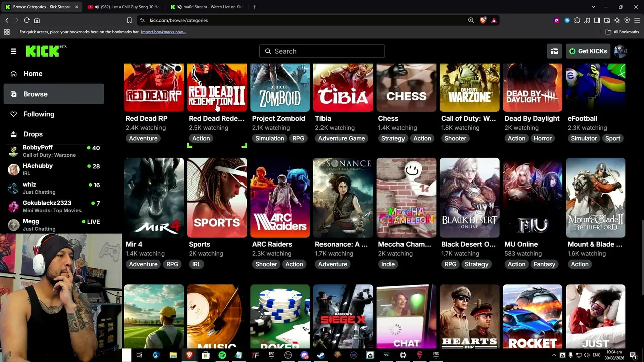
Task: Open the All Bookmarks folder
Action: [622, 32]
